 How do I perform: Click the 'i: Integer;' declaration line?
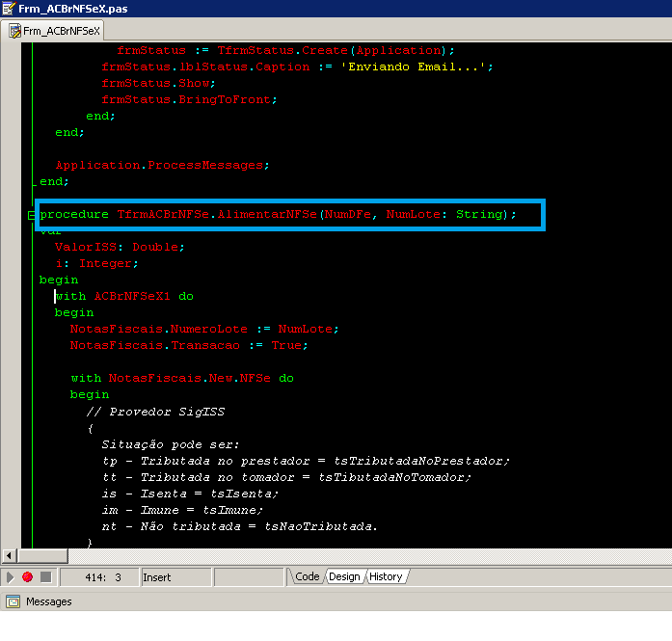pos(96,263)
